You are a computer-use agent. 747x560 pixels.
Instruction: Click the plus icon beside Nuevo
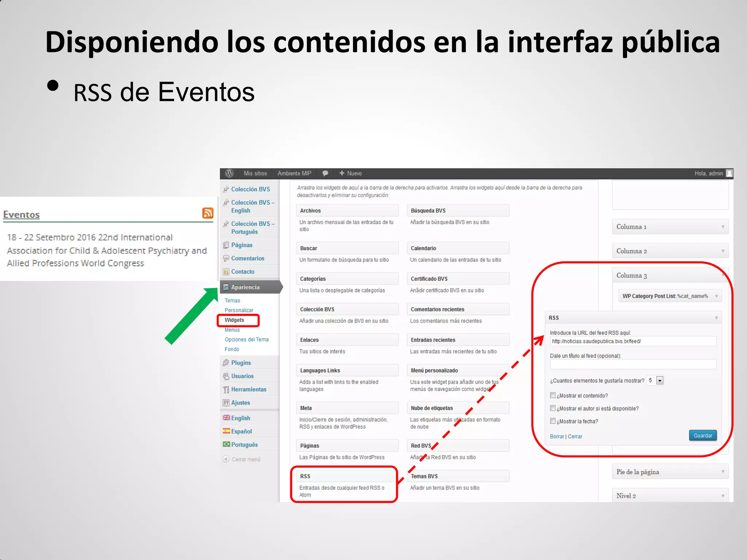click(x=342, y=173)
